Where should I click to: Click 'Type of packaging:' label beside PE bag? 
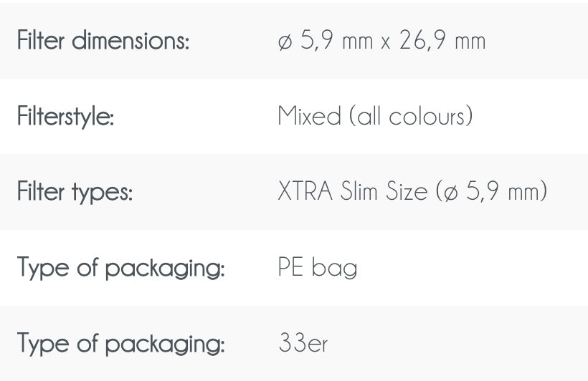tap(120, 268)
